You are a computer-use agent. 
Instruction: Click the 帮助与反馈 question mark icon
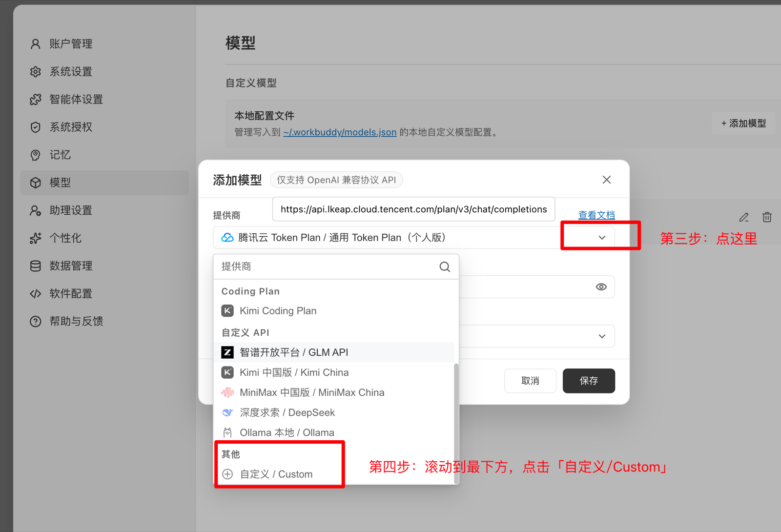click(x=36, y=322)
